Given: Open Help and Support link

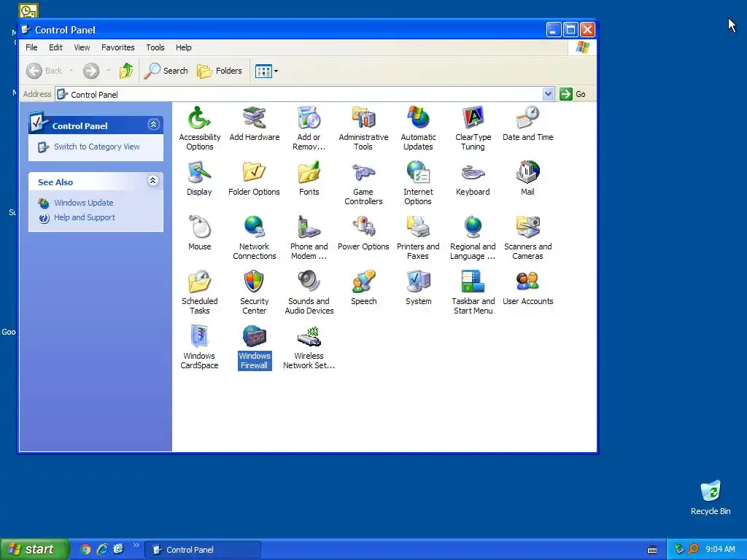Looking at the screenshot, I should (85, 217).
